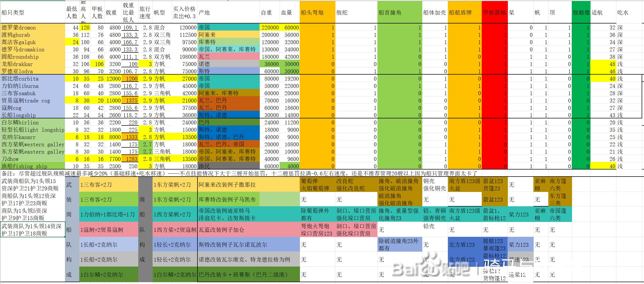Image resolution: width=644 pixels, height=284 pixels.
Task: Select the 旅行速度 column header
Action: click(145, 13)
